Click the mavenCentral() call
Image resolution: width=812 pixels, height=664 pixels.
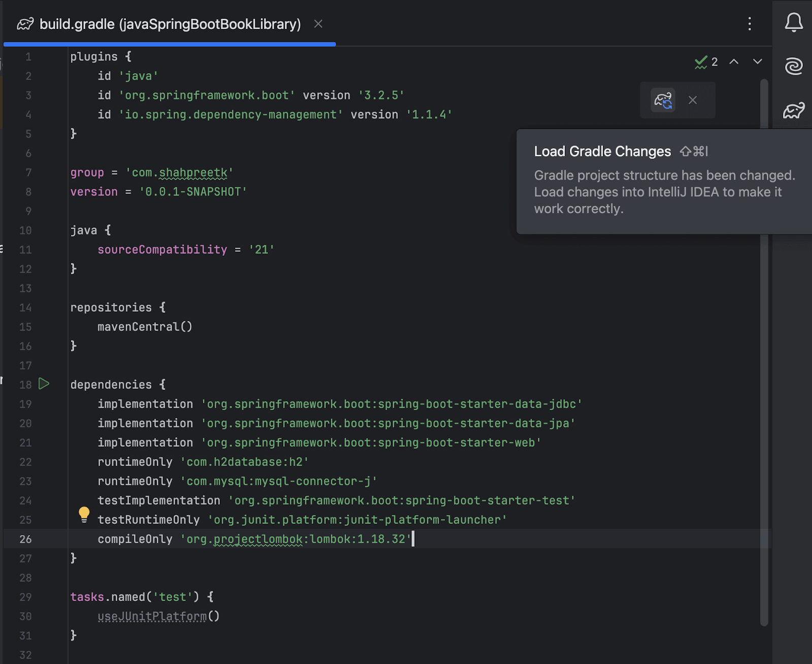[x=145, y=327]
